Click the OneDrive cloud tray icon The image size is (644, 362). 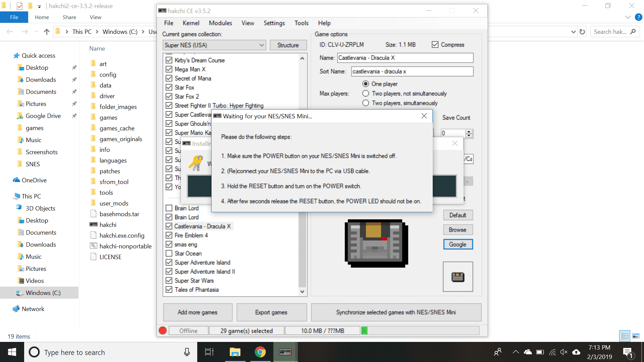[x=528, y=352]
